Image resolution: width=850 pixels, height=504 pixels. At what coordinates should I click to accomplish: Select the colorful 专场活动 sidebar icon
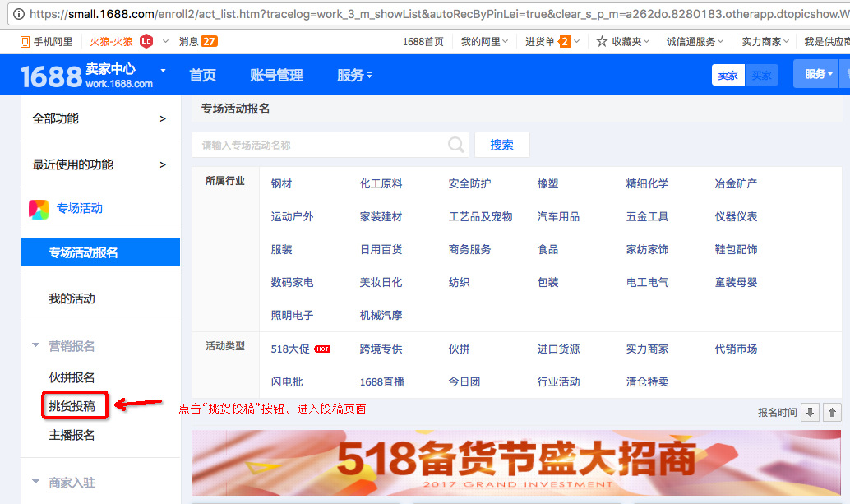coord(40,208)
